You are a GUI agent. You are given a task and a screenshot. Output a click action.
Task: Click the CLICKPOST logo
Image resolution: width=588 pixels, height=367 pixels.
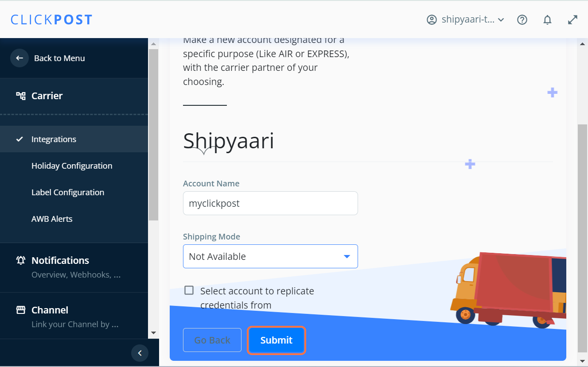pyautogui.click(x=51, y=20)
